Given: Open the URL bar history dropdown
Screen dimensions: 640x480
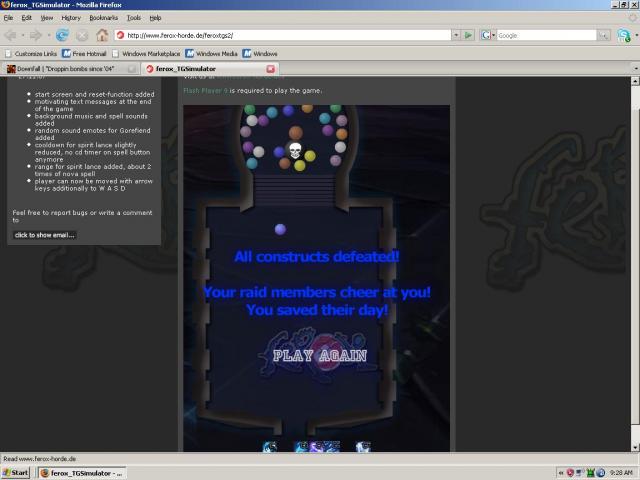Looking at the screenshot, I should (456, 36).
